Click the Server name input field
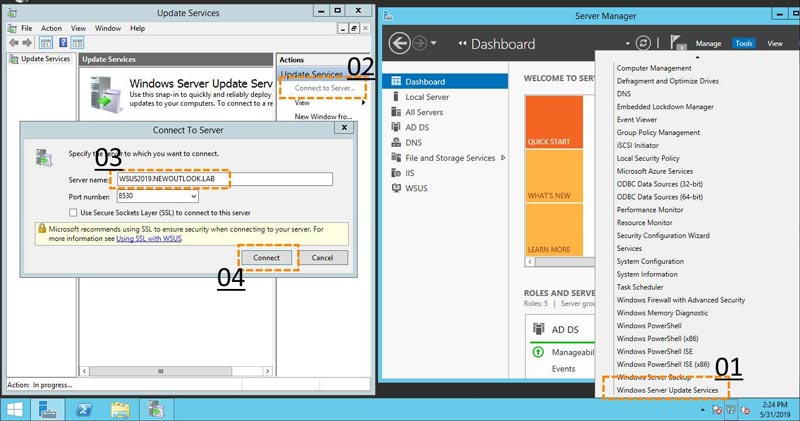800x421 pixels. [224, 179]
